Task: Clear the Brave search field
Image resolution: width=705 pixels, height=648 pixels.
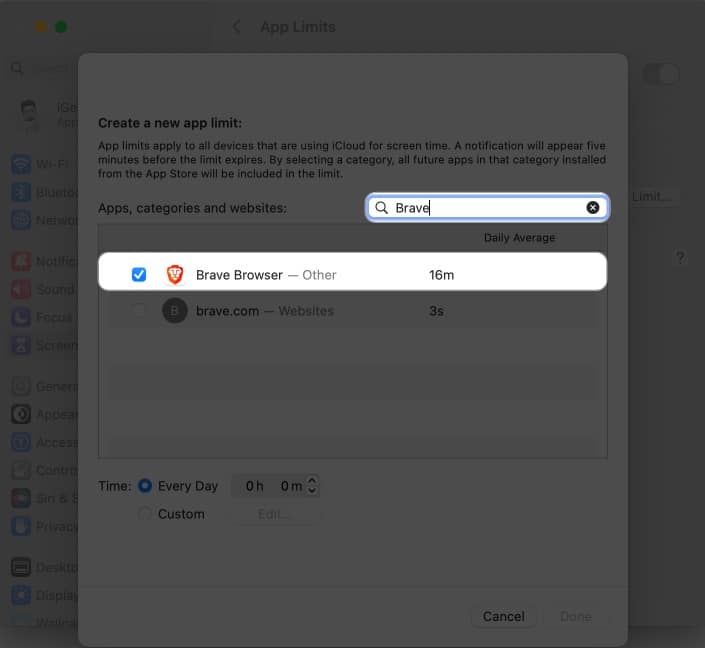Action: (593, 207)
